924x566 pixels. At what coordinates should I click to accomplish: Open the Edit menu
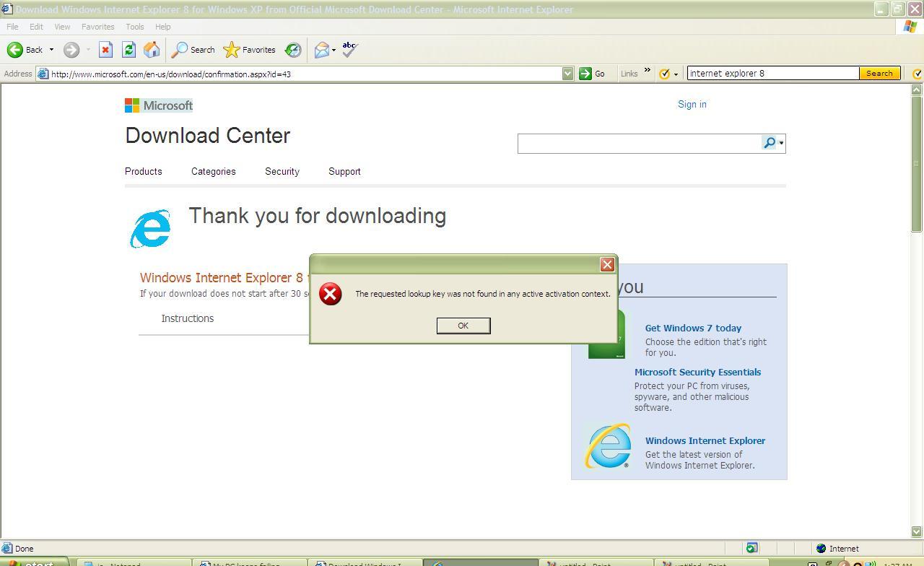pyautogui.click(x=36, y=27)
